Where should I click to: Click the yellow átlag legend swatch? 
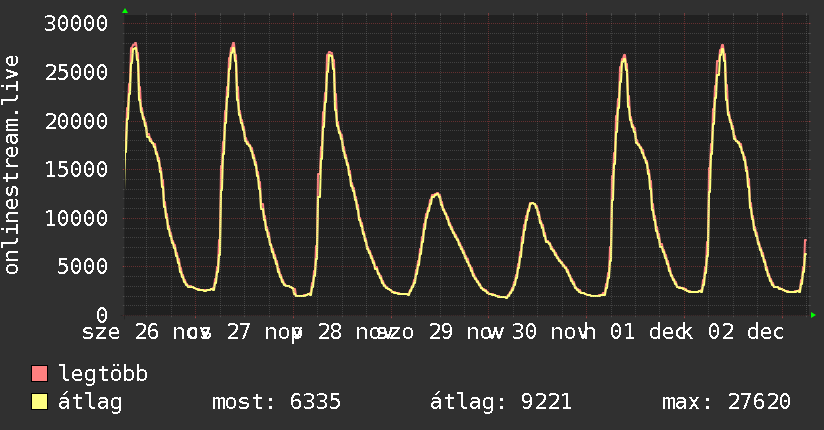[39, 402]
